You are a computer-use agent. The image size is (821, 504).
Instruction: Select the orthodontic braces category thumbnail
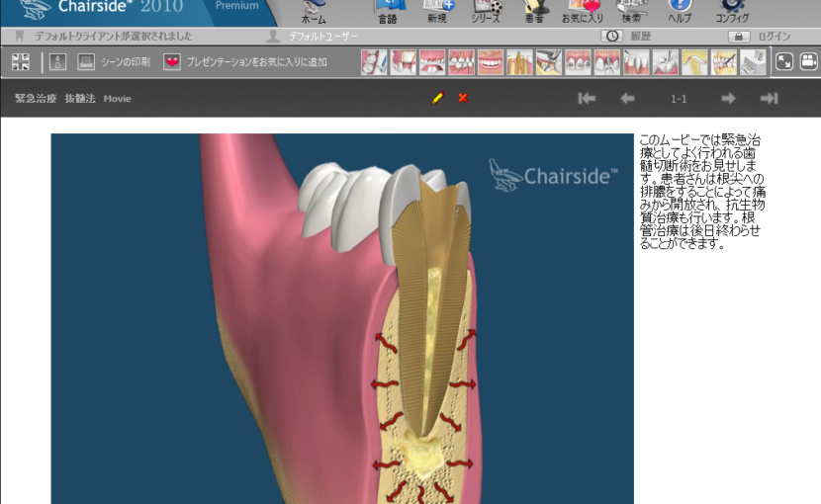tap(578, 62)
